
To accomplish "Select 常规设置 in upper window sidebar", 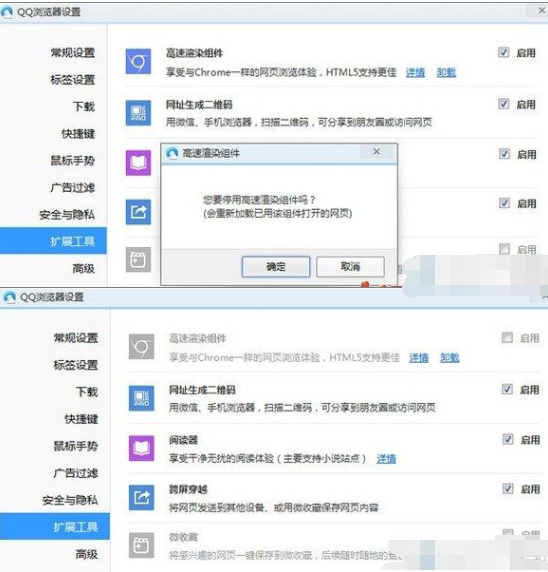I will click(73, 53).
